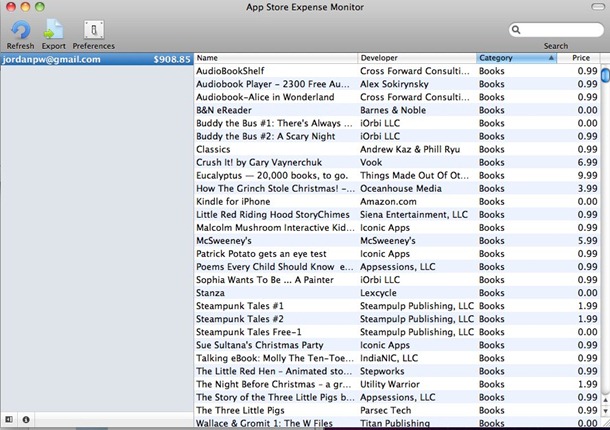
Task: Select the Stanza row
Action: (x=397, y=293)
